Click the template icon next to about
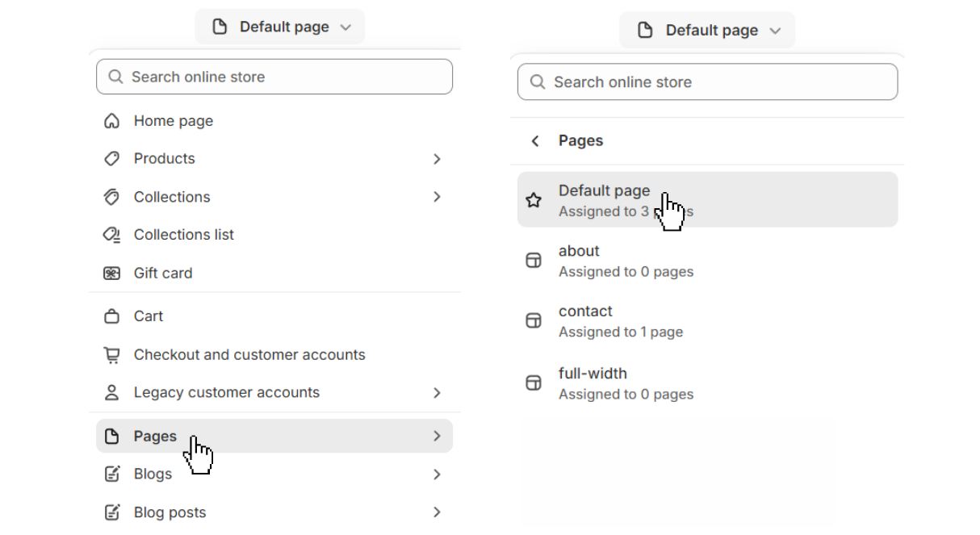Screen dimensions: 980x535 tap(534, 260)
